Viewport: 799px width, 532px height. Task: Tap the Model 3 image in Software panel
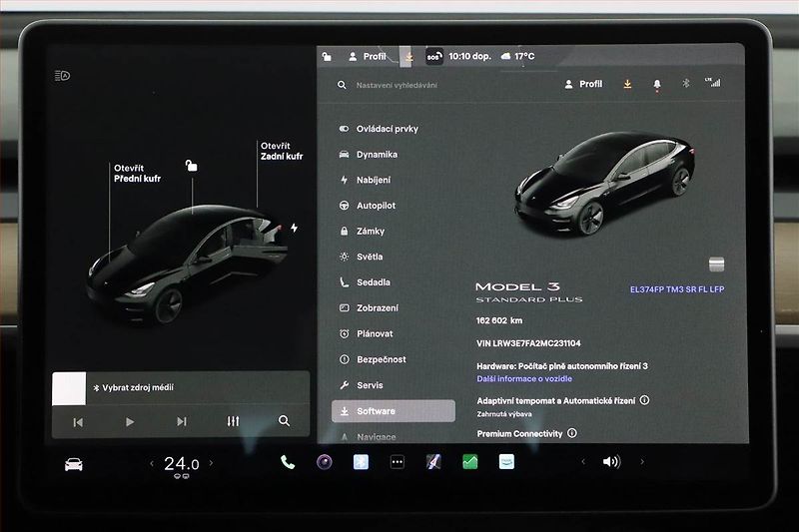604,184
